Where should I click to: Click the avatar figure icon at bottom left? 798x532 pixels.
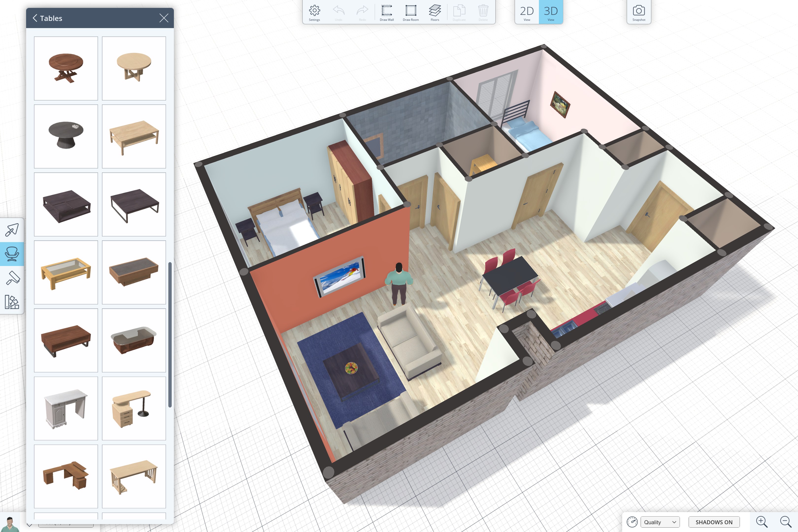10,524
